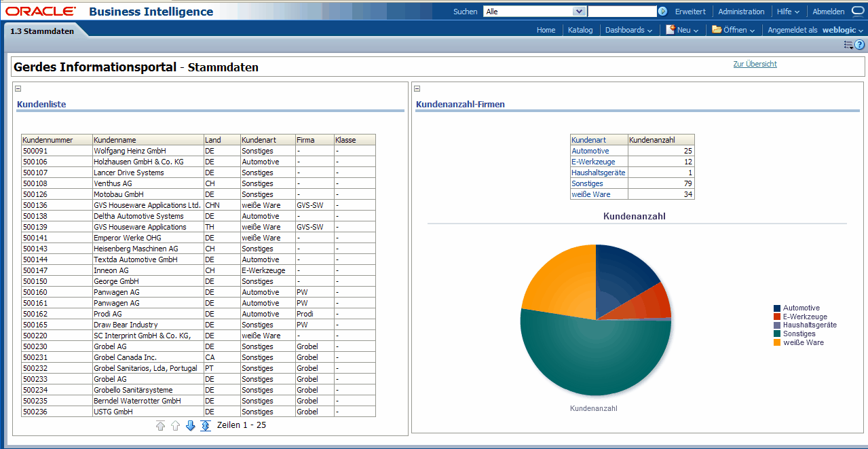
Task: Click the Zur Übersicht link
Action: pyautogui.click(x=755, y=64)
